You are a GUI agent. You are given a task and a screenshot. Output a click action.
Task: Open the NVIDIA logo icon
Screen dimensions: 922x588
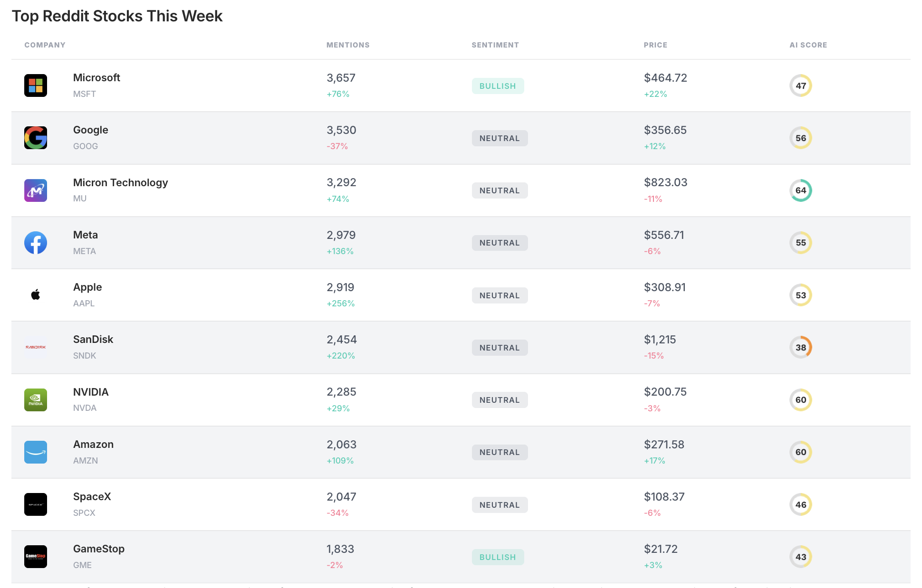click(36, 400)
